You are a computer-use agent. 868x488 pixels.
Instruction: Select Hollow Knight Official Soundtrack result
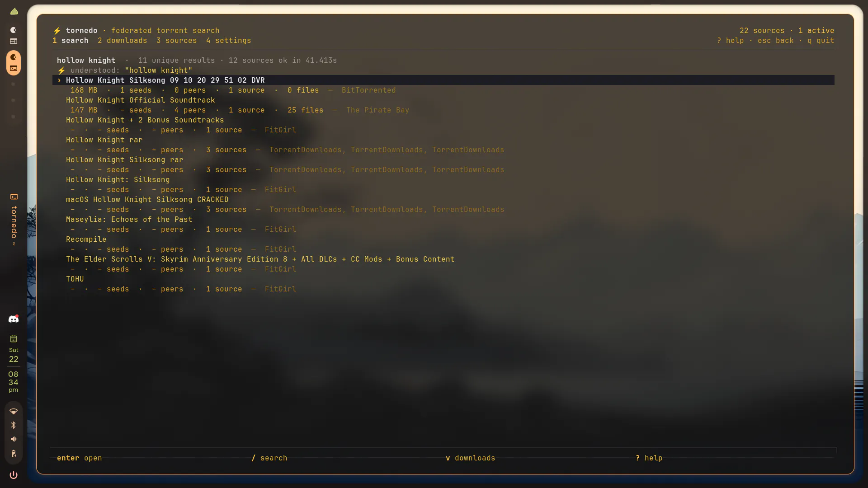pos(141,100)
